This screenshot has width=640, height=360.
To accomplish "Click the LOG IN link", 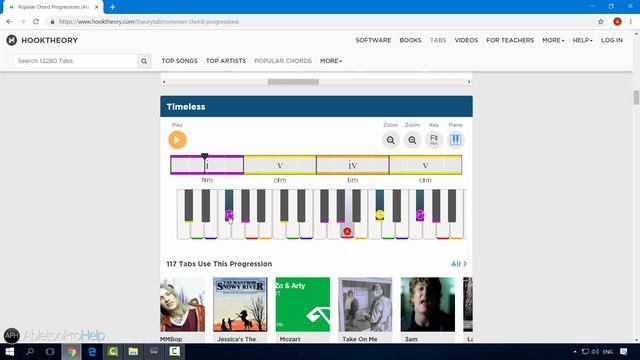I will (612, 40).
